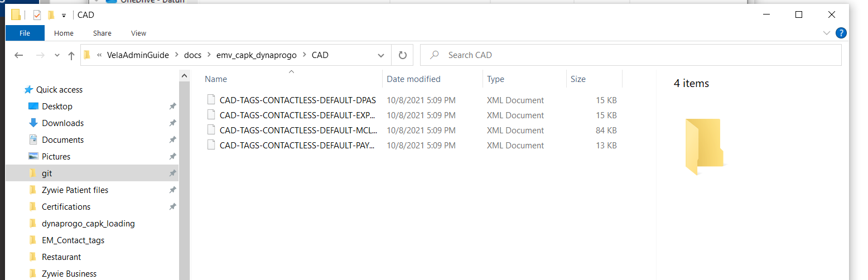Unpin the Desktop quick access pin
This screenshot has width=868, height=280.
click(172, 107)
